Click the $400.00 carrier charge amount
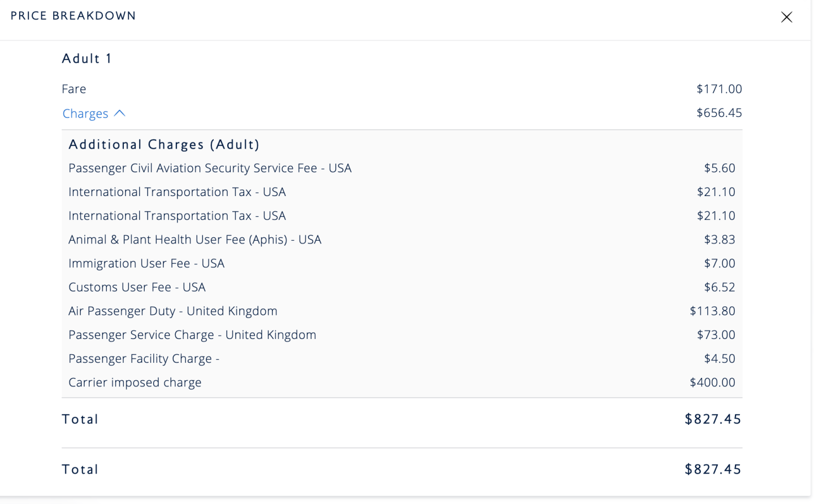This screenshot has height=504, width=814. click(x=712, y=383)
